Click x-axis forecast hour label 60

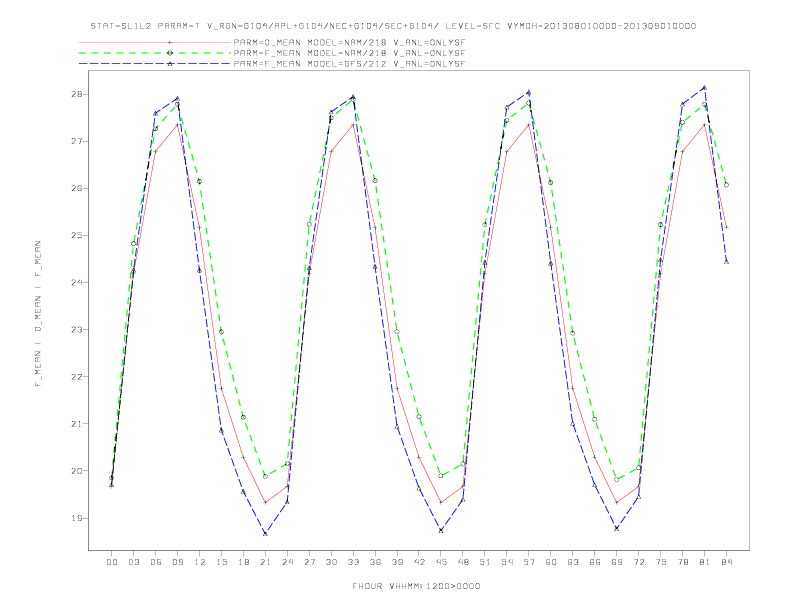551,562
